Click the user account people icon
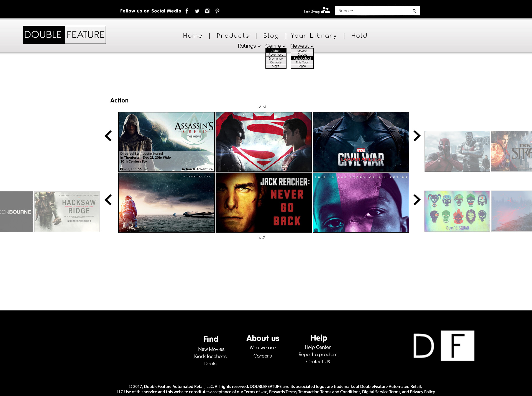Viewport: 532px width, 396px height. click(326, 10)
